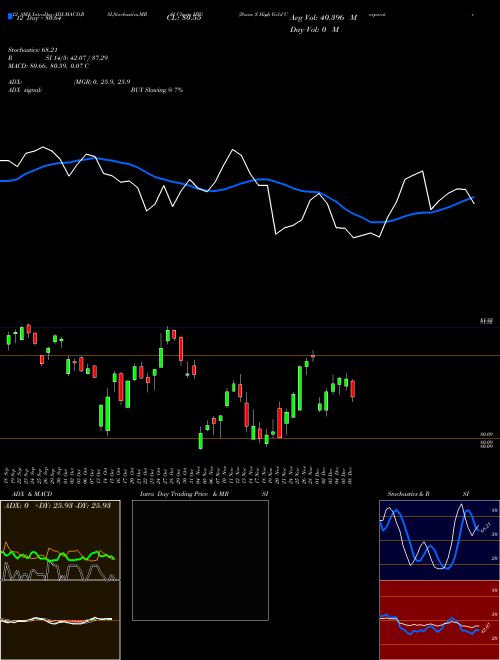The height and width of the screenshot is (660, 500).
Task: Click the "SI 14/3: 42.07 / 37.29" readout
Action: point(77,58)
